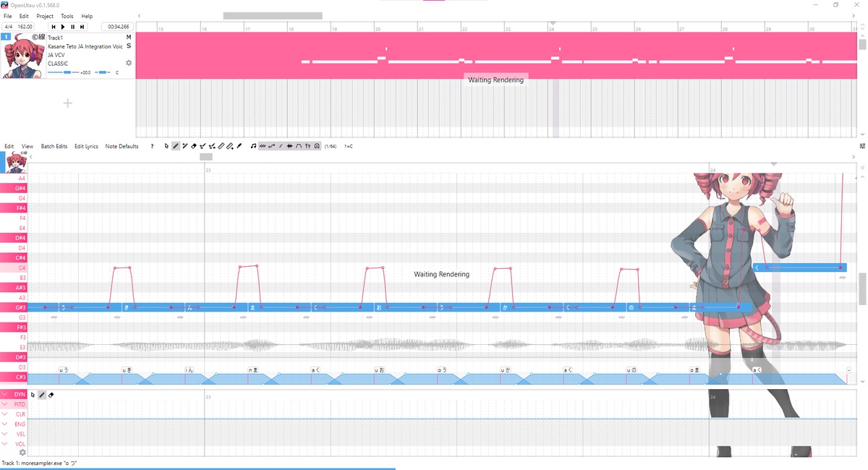Image resolution: width=868 pixels, height=470 pixels.
Task: Open the Tools menu
Action: tap(67, 16)
